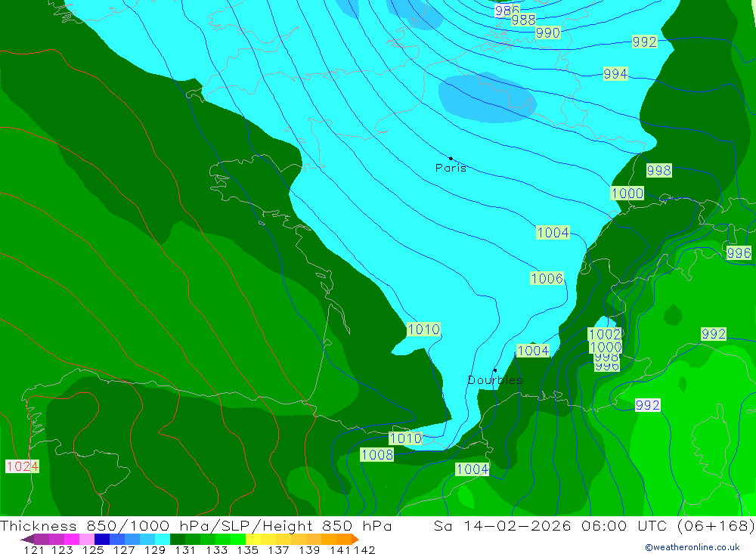The height and width of the screenshot is (554, 756).
Task: Click the 1004 label above 1006
Action: point(553,232)
